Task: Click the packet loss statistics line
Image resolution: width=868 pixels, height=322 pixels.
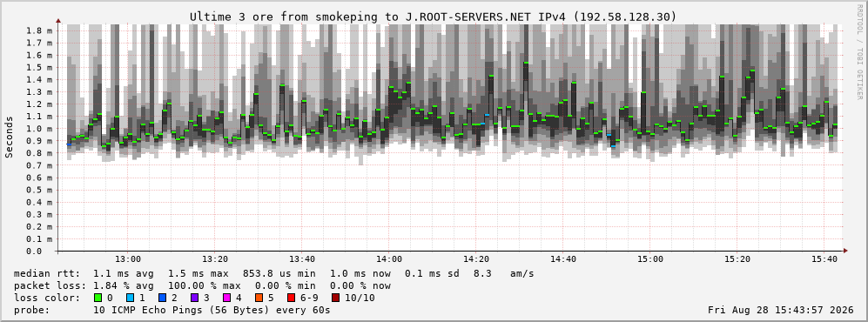Action: coord(202,285)
